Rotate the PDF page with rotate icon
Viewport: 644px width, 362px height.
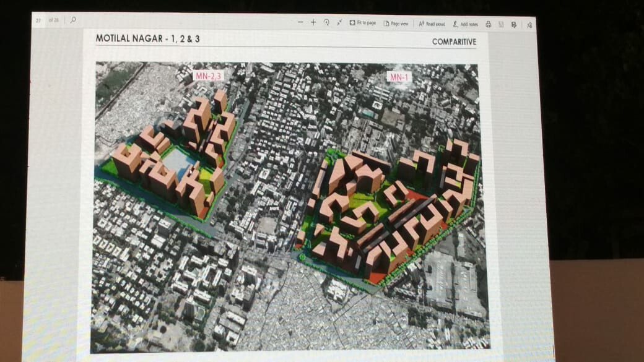coord(326,22)
